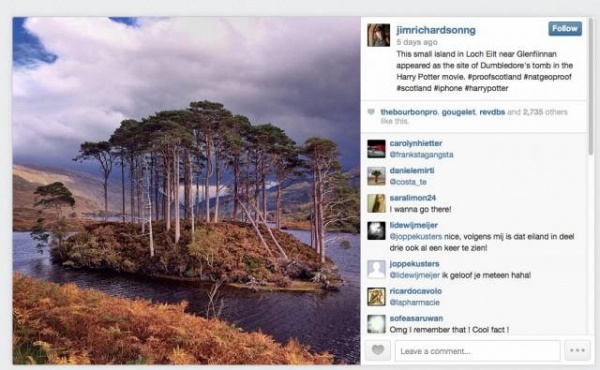600x370 pixels.
Task: Open the jimrichardsonng username link
Action: tap(436, 30)
